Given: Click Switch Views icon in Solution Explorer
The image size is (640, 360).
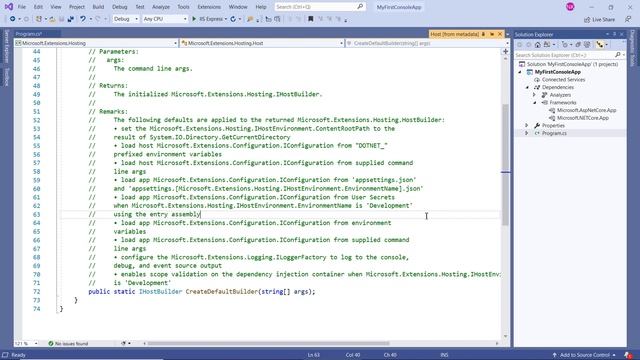Looking at the screenshot, I should (547, 45).
